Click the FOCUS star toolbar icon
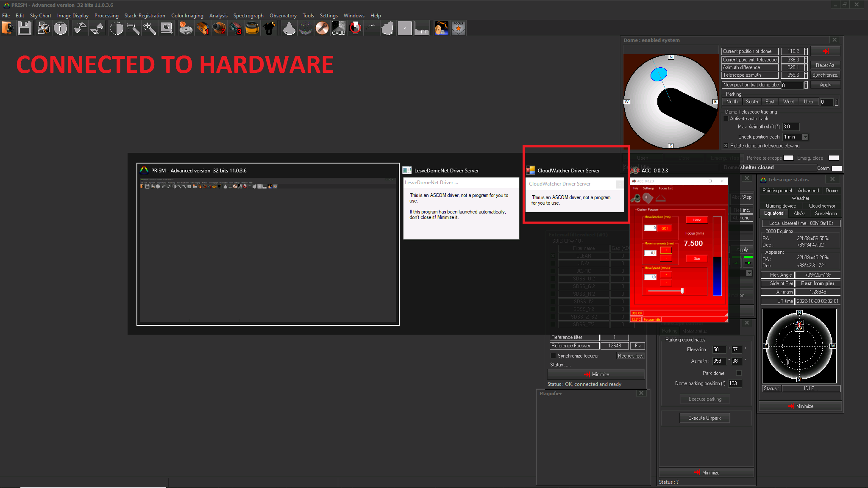868x488 pixels. 458,28
